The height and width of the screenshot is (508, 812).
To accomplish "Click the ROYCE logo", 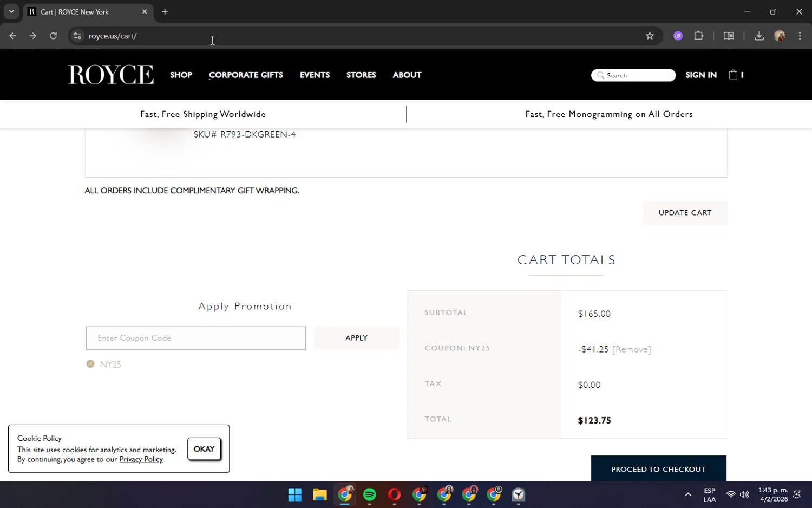I will click(110, 75).
